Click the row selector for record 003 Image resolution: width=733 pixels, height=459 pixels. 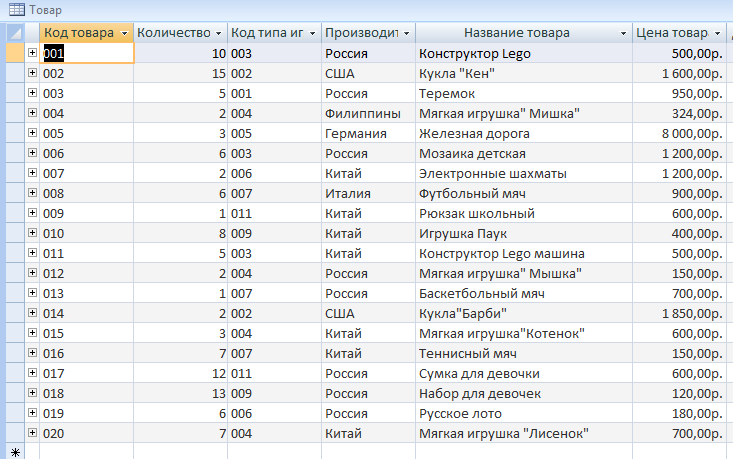(x=15, y=93)
